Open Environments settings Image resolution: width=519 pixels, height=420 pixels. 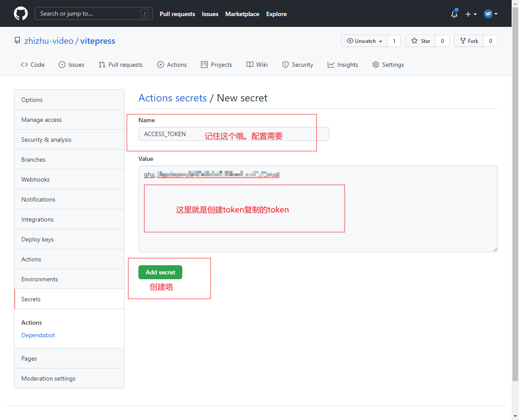(69, 279)
